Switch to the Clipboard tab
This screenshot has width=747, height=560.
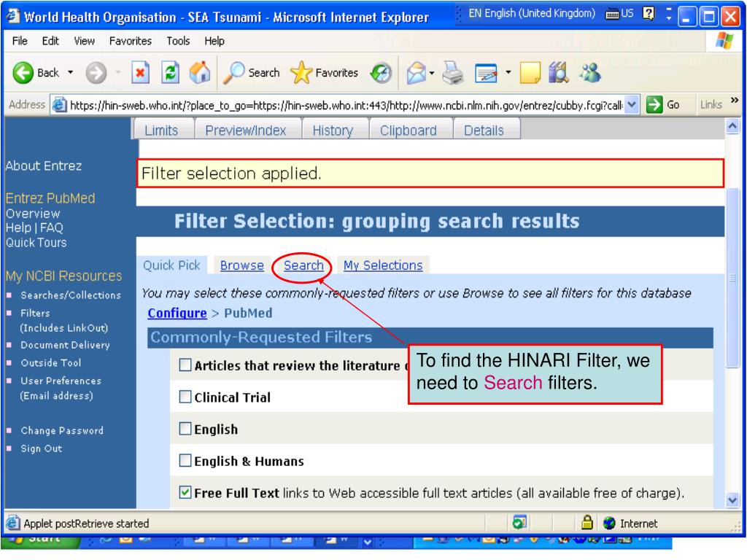tap(409, 130)
